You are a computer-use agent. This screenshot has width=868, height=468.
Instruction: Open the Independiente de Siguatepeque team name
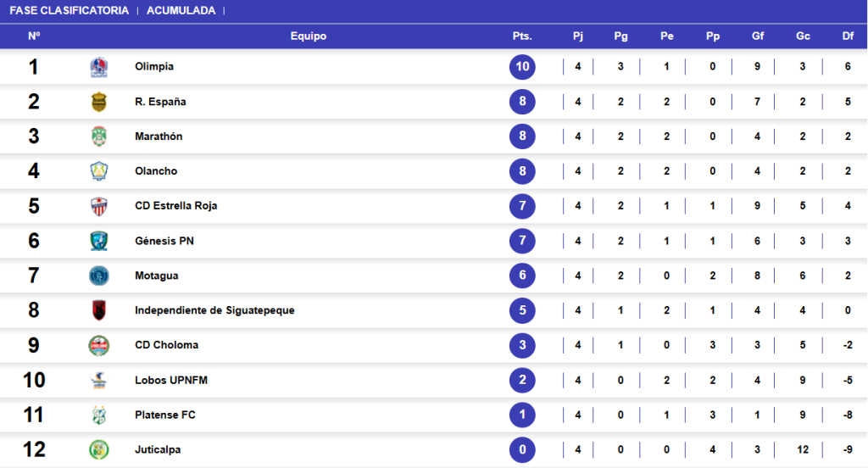point(214,310)
